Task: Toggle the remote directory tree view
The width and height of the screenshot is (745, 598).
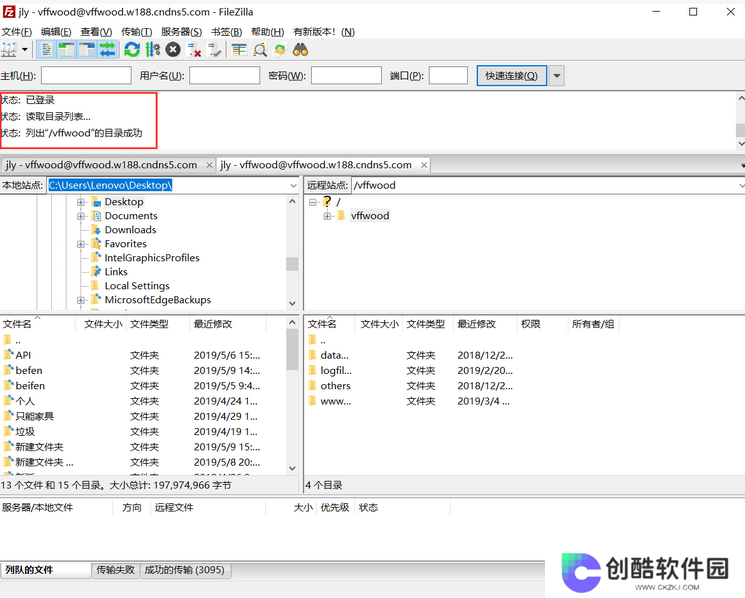Action: pos(87,49)
